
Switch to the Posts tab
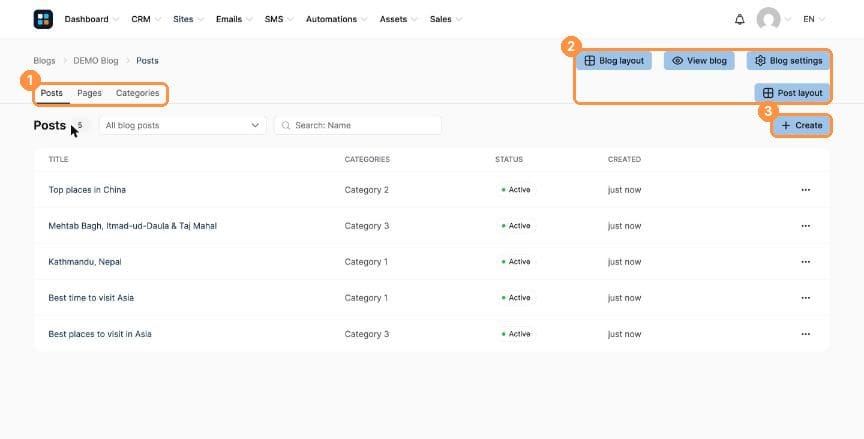click(x=52, y=93)
